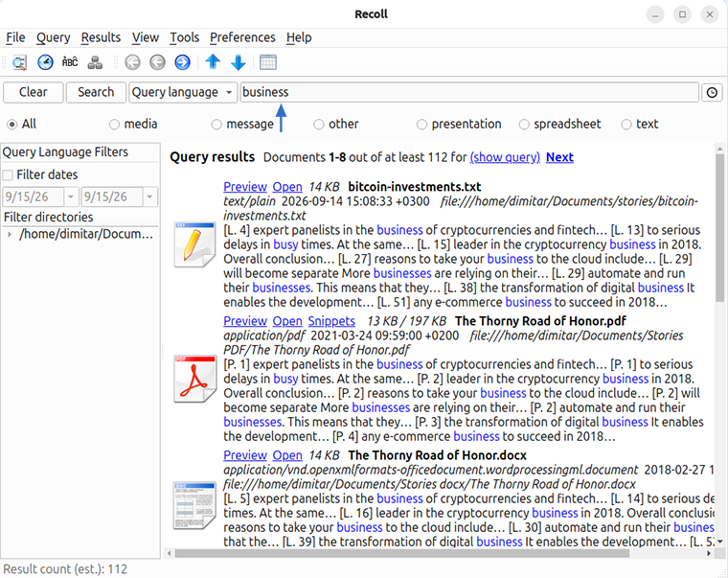This screenshot has height=578, width=728.
Task: Click the /home/dimitar/Docum... directory entry
Action: [86, 234]
